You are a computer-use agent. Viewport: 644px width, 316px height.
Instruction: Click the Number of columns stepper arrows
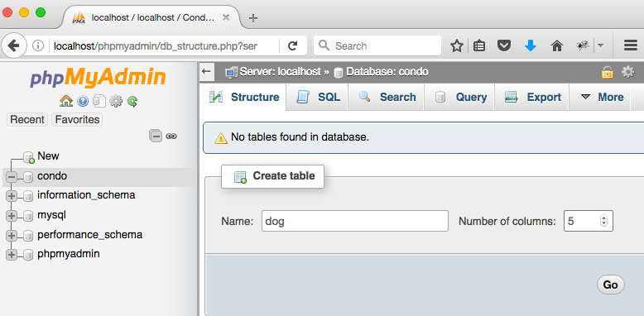[603, 221]
